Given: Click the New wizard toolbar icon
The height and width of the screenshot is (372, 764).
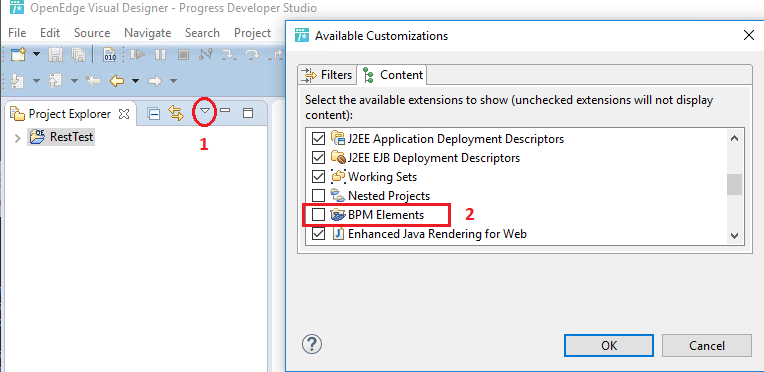Looking at the screenshot, I should [18, 55].
